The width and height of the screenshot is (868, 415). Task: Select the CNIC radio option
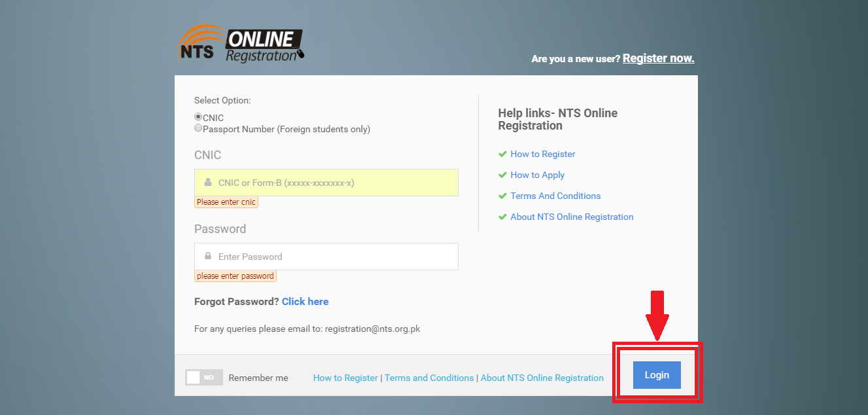point(198,117)
